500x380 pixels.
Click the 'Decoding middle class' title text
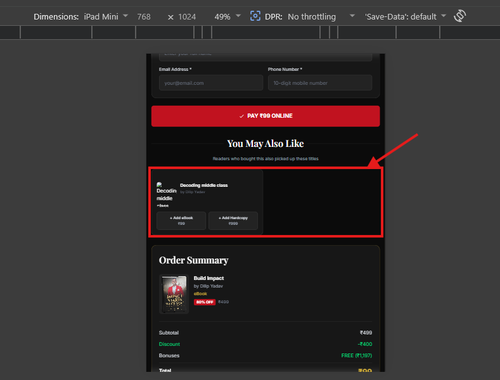[x=204, y=185]
